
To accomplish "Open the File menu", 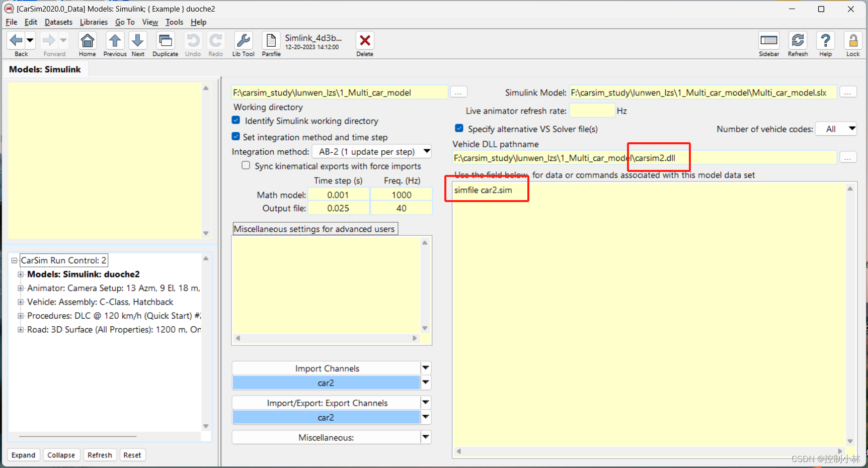I will click(x=12, y=22).
